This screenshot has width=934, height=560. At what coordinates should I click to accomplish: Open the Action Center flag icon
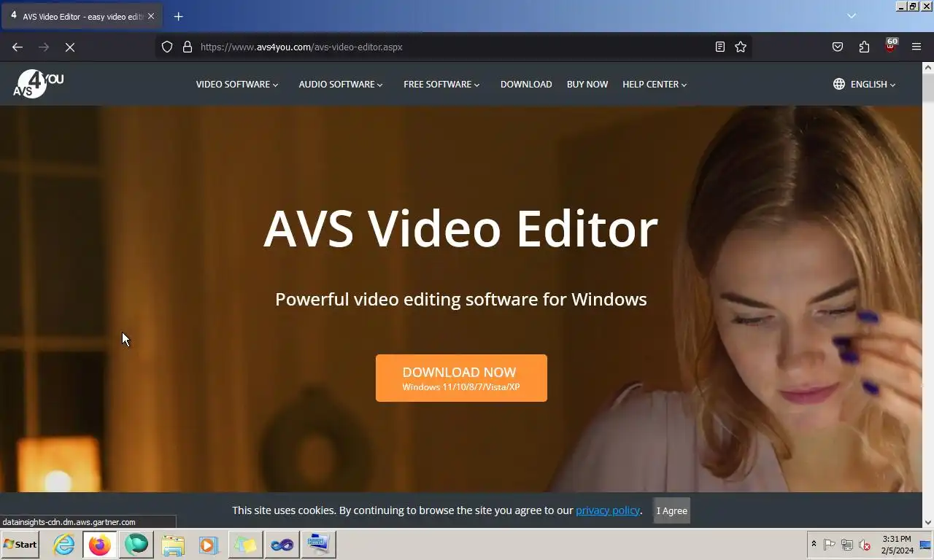(x=830, y=545)
